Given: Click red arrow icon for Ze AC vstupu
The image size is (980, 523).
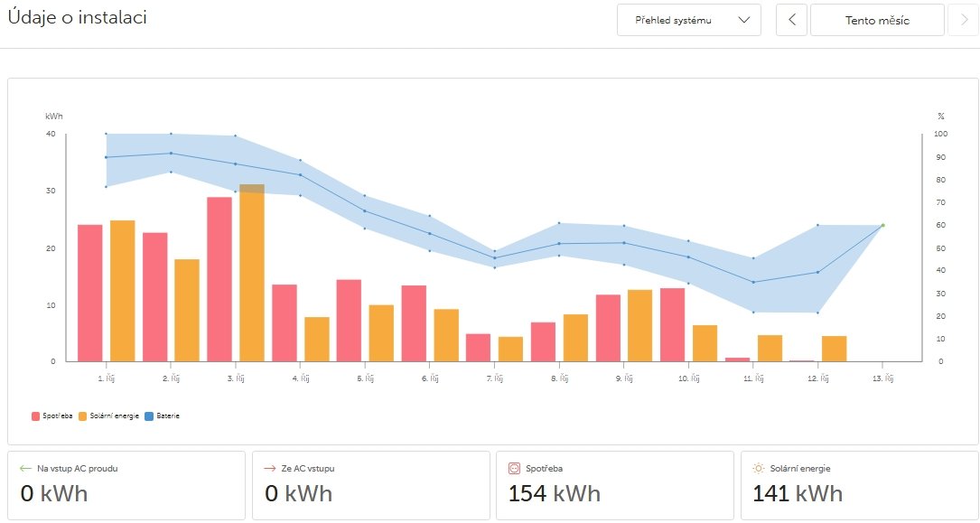Looking at the screenshot, I should pyautogui.click(x=268, y=469).
